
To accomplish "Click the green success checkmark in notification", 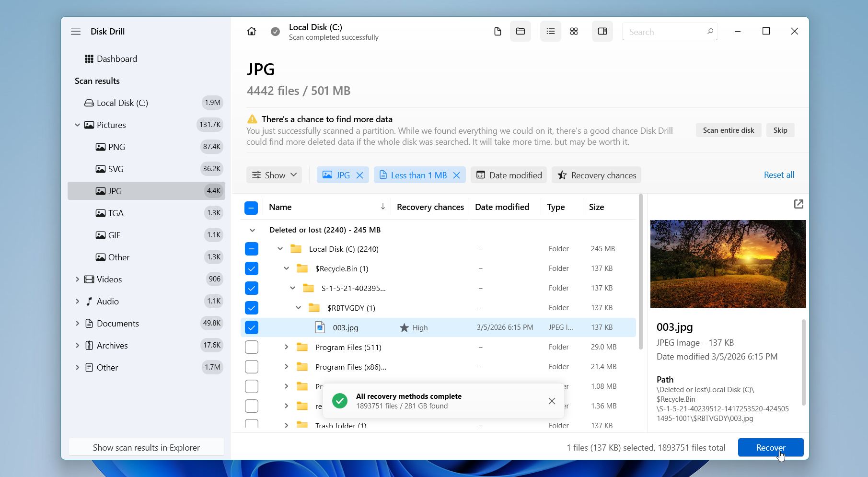I will click(x=340, y=401).
